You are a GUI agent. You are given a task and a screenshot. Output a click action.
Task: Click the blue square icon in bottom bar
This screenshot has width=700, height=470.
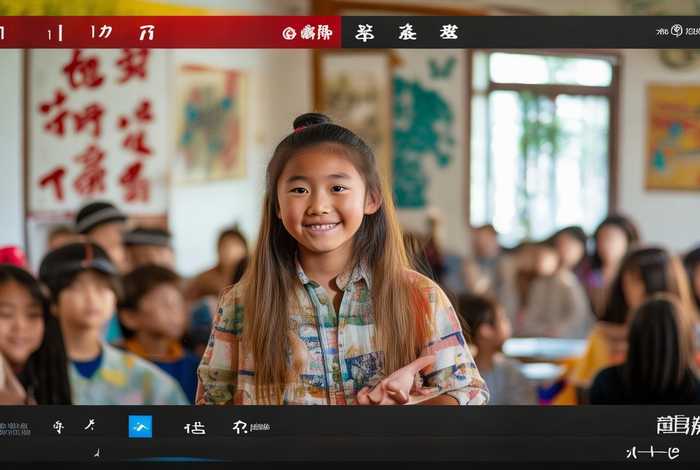(140, 426)
